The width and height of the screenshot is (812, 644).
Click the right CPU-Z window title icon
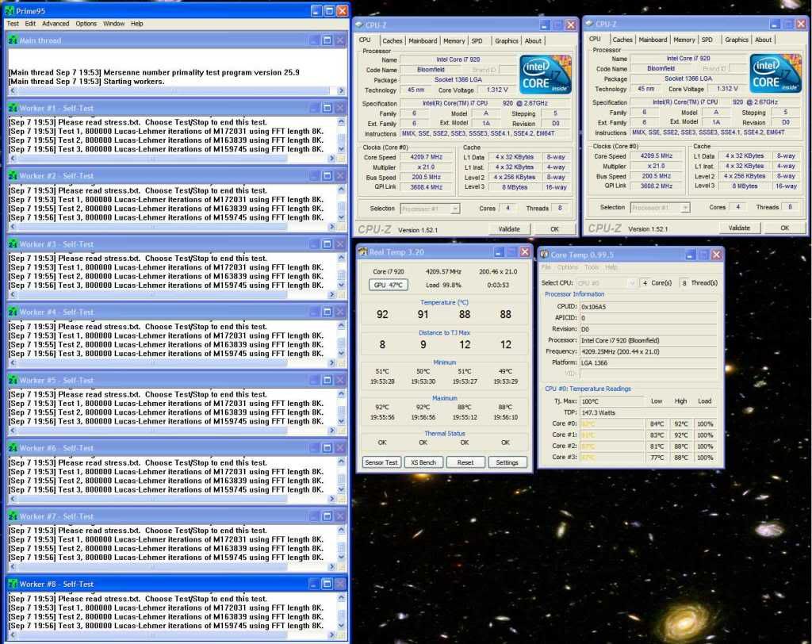point(589,24)
